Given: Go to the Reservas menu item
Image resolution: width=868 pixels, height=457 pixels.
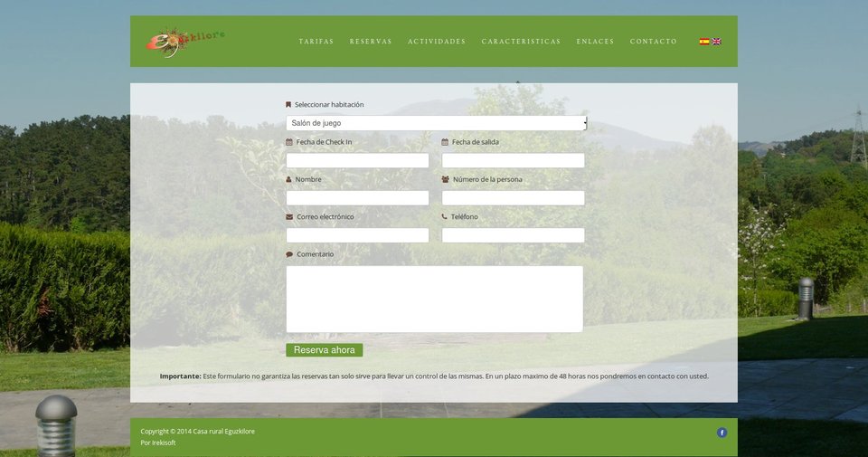Looking at the screenshot, I should 371,42.
